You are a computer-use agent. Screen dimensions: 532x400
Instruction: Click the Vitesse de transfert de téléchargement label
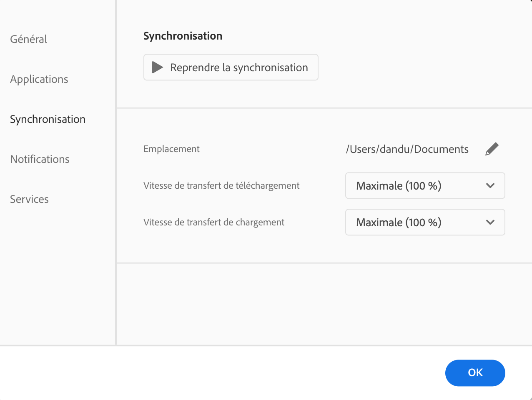[x=221, y=185]
